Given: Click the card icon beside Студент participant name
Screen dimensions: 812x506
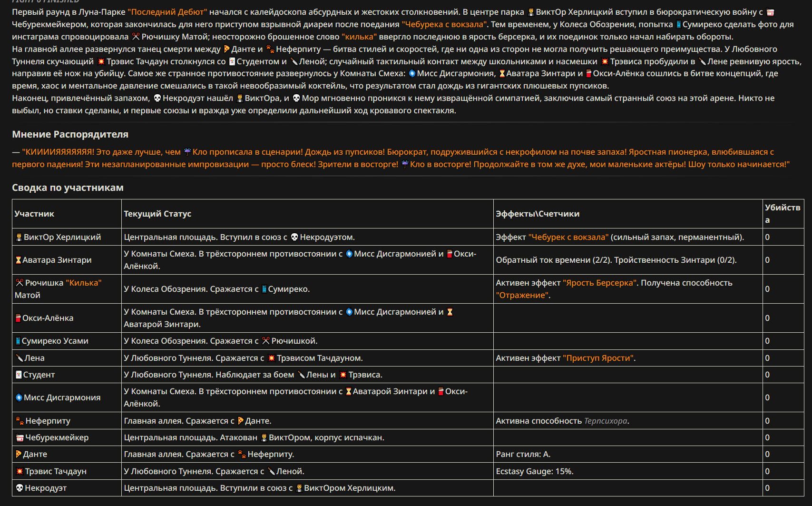Looking at the screenshot, I should [19, 375].
